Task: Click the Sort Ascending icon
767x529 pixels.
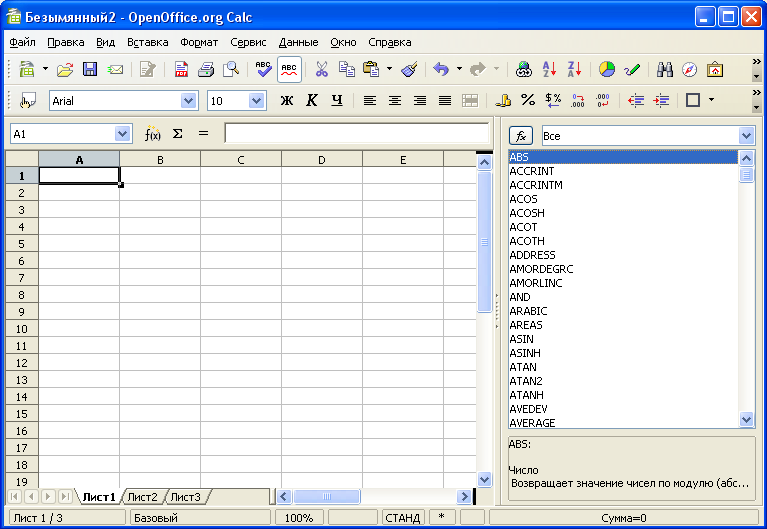Action: pyautogui.click(x=549, y=70)
